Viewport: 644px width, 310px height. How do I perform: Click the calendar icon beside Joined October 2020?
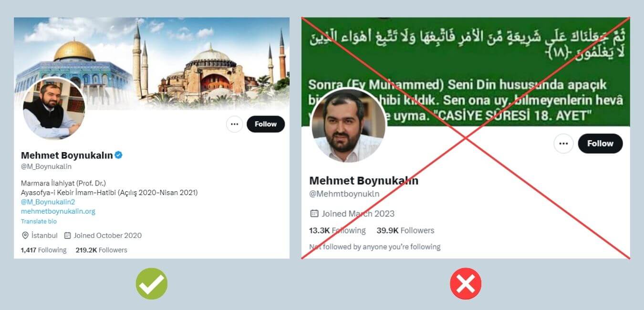pos(67,236)
